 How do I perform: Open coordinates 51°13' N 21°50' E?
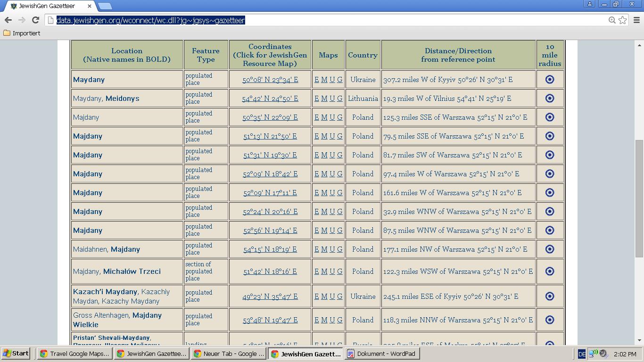pos(270,136)
